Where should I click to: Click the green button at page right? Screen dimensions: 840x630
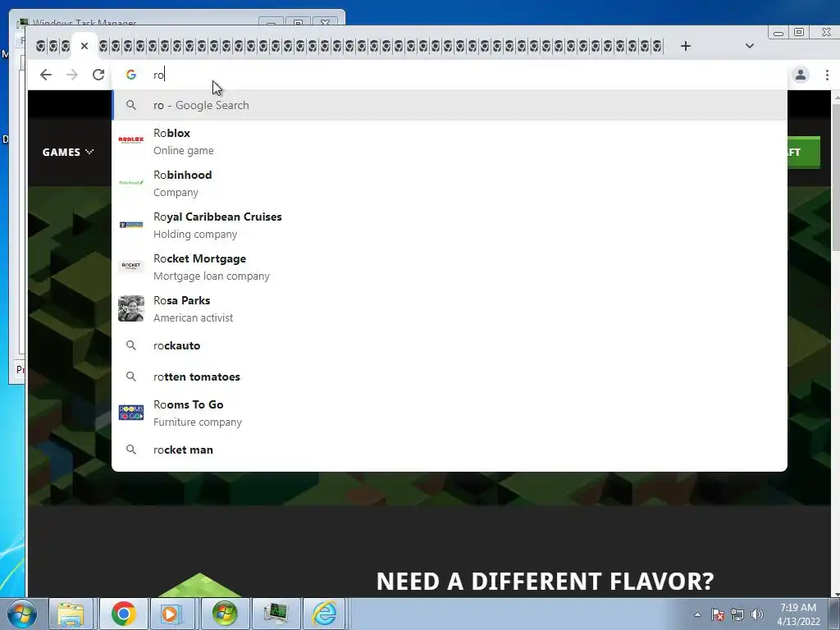pyautogui.click(x=804, y=152)
